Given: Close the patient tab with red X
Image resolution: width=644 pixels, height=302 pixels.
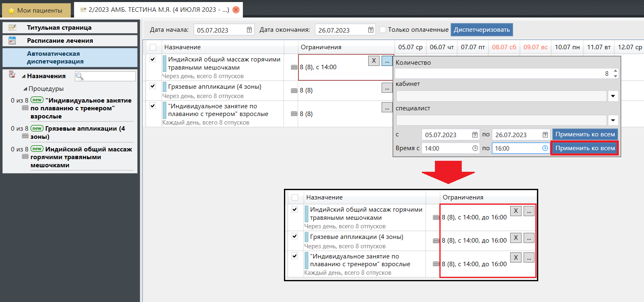Looking at the screenshot, I should click(236, 10).
